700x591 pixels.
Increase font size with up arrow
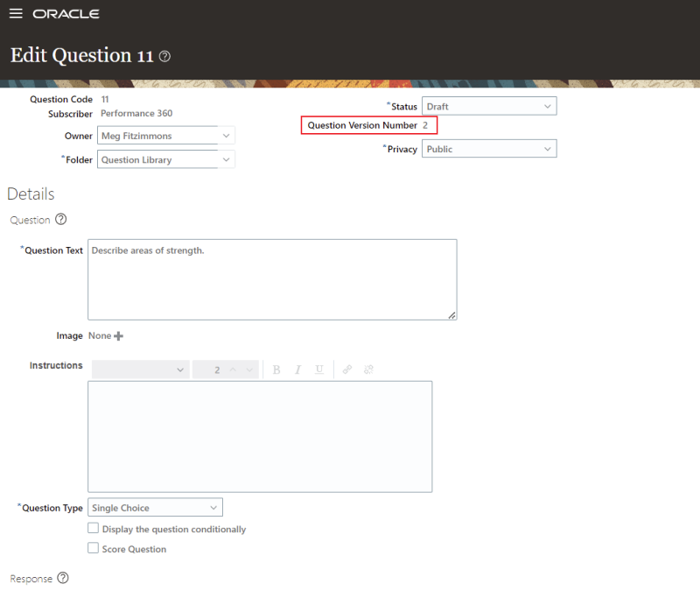coord(233,369)
